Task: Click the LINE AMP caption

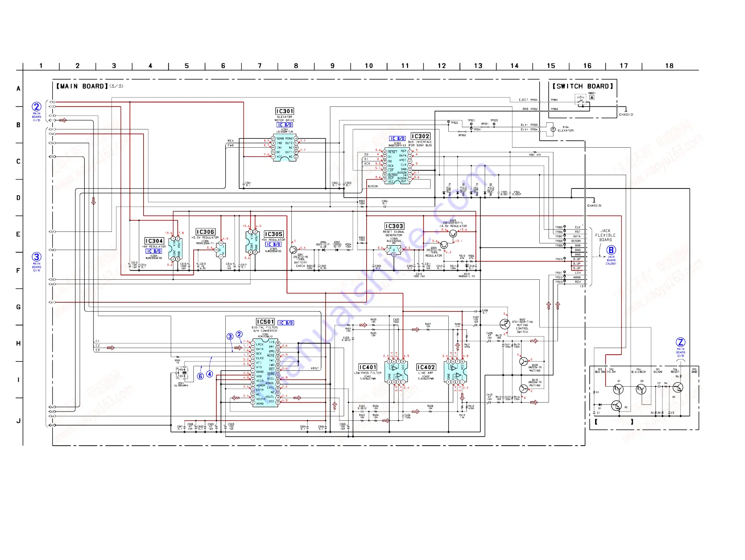Action: tap(426, 373)
